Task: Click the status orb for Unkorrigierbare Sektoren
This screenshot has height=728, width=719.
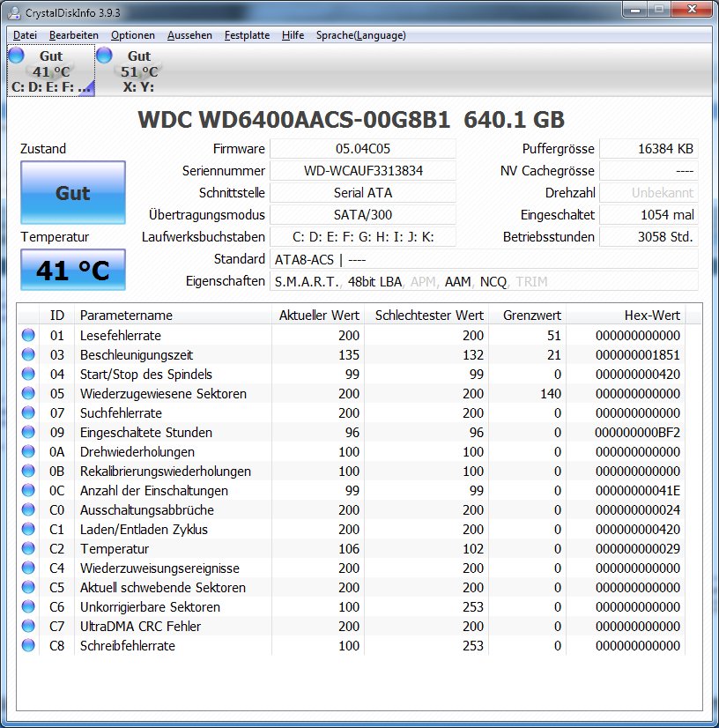Action: pos(28,607)
